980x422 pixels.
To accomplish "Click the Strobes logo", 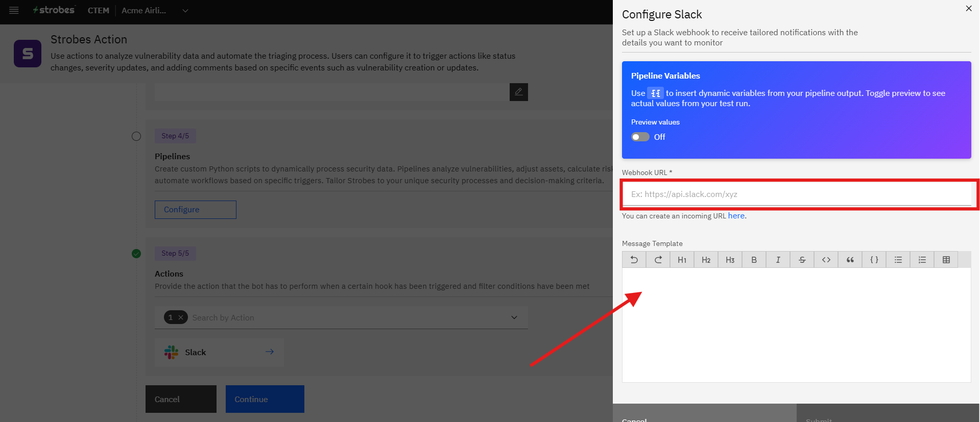I will 54,10.
